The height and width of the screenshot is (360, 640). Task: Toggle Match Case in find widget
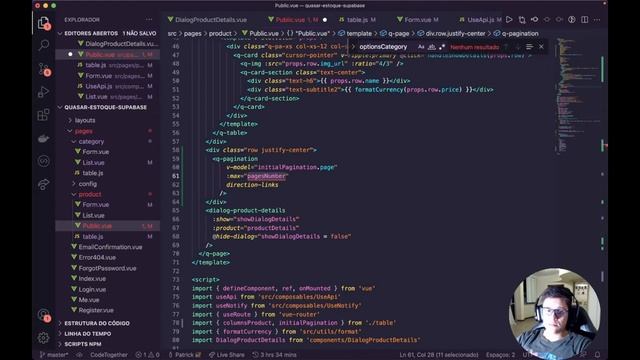pos(421,47)
